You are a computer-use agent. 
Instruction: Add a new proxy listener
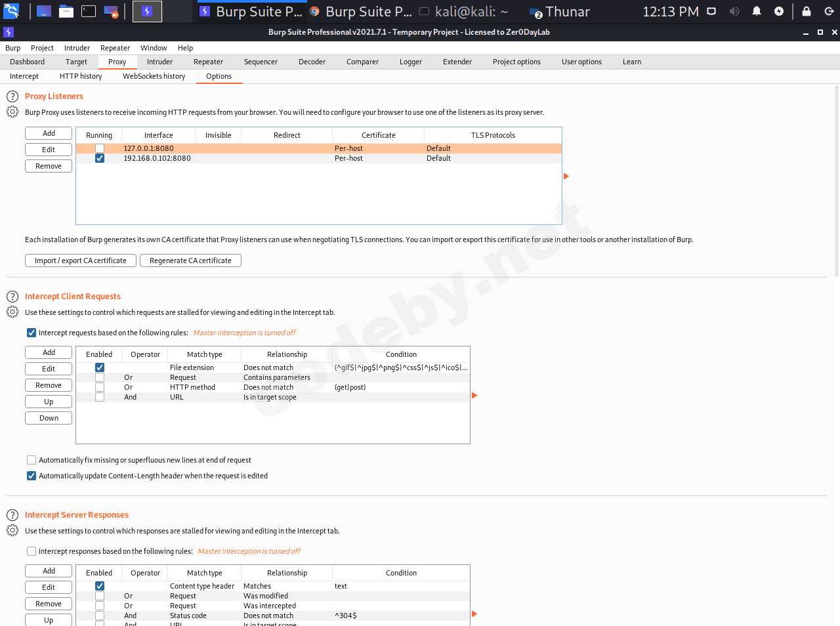(x=49, y=133)
